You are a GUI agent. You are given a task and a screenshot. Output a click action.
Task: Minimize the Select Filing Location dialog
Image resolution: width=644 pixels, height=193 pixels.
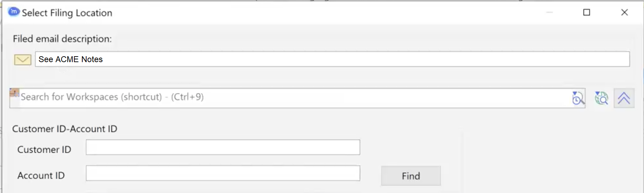[x=550, y=12]
